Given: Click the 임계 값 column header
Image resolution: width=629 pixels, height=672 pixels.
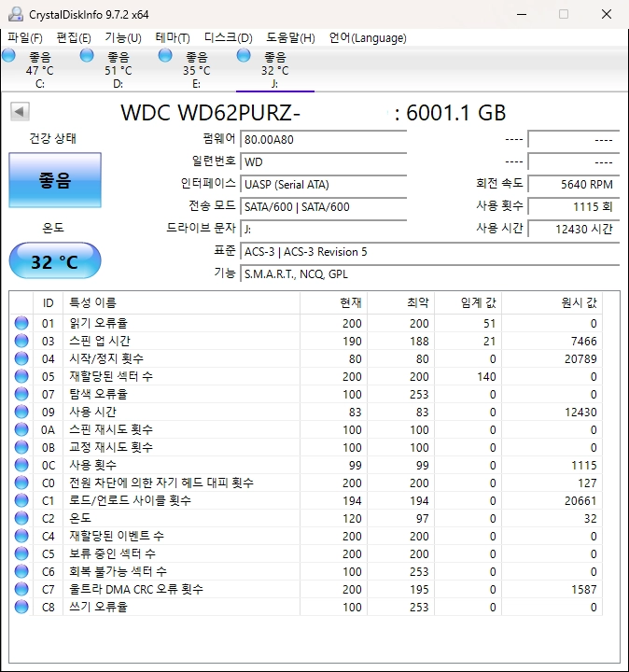Looking at the screenshot, I should (468, 303).
